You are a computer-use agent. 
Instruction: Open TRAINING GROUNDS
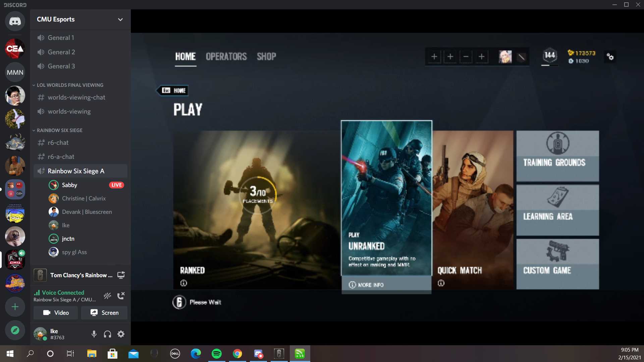click(x=557, y=156)
